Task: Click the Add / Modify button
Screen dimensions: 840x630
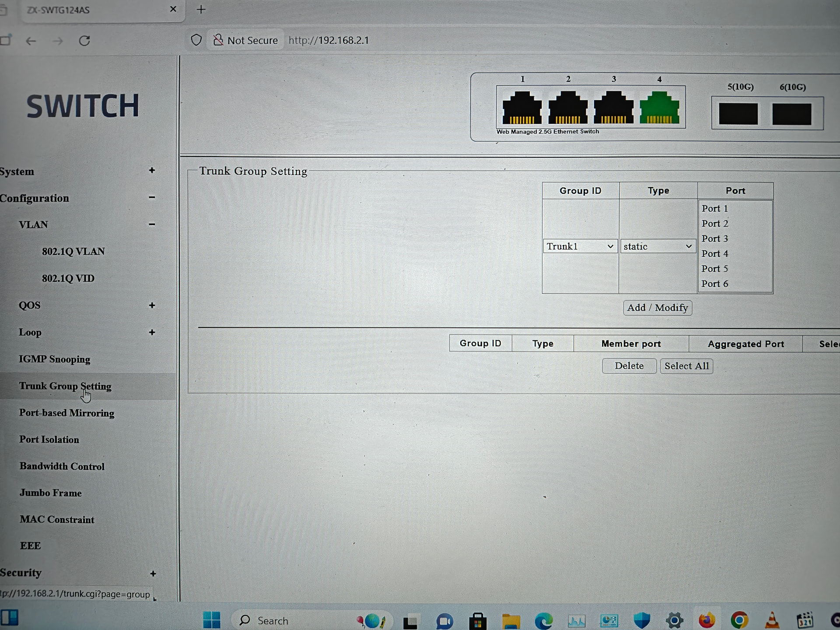Action: 657,308
